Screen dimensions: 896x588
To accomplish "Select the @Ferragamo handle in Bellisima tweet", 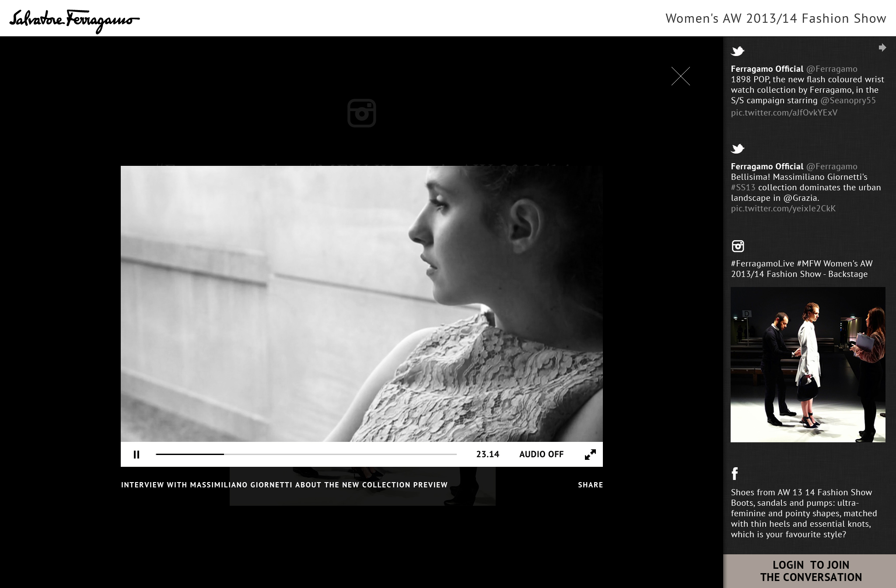I will pos(832,166).
